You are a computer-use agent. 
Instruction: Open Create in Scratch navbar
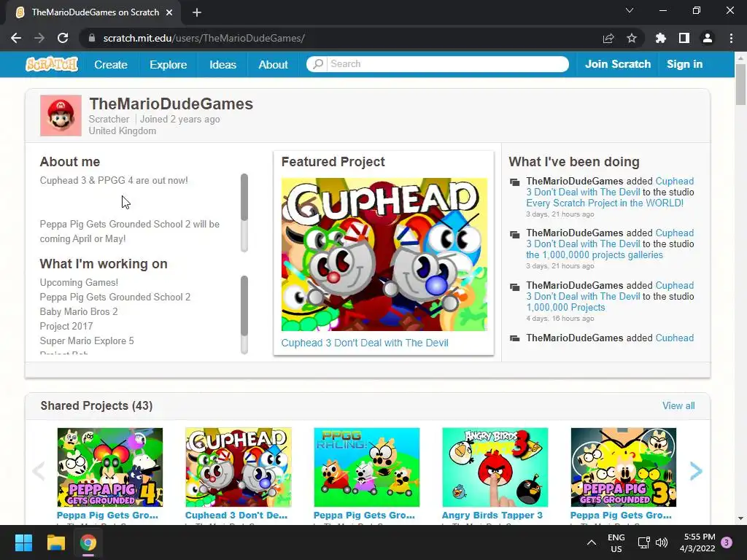coord(111,64)
